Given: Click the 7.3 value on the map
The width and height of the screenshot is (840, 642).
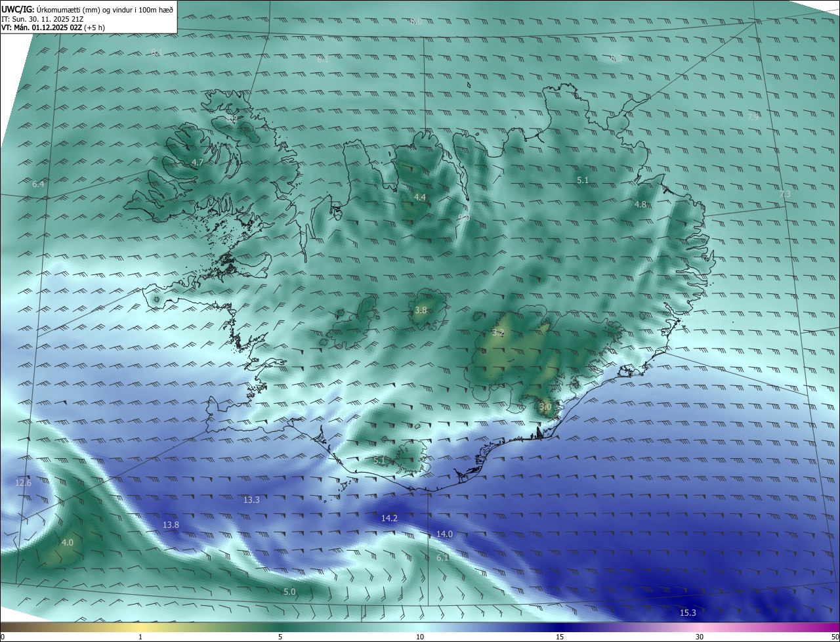Looking at the screenshot, I should click(x=785, y=194).
